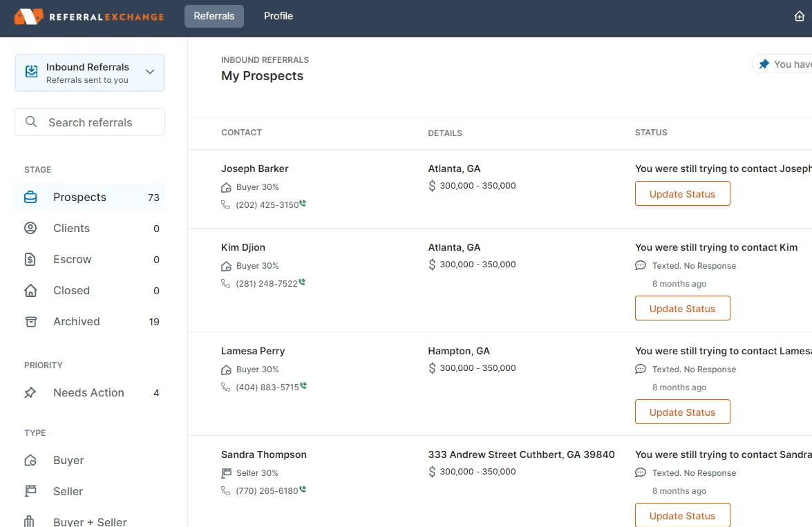The height and width of the screenshot is (527, 812).
Task: Click the Prospects briefcase icon
Action: (x=30, y=198)
